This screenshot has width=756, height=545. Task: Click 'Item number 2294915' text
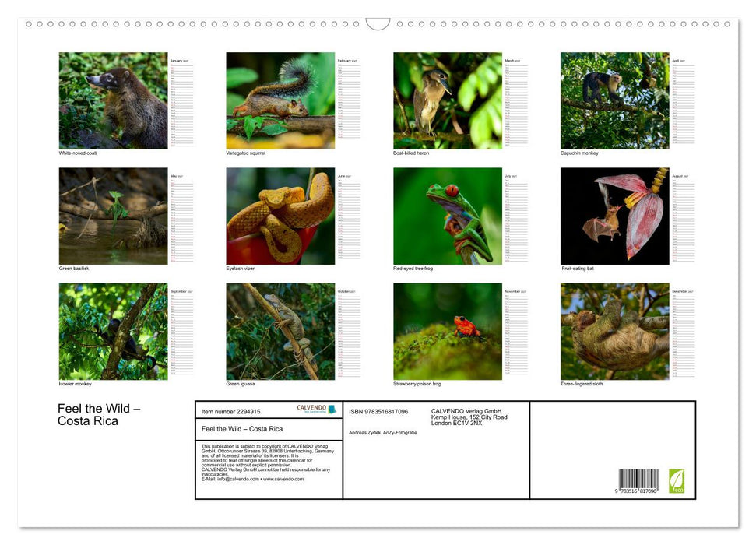tap(230, 411)
